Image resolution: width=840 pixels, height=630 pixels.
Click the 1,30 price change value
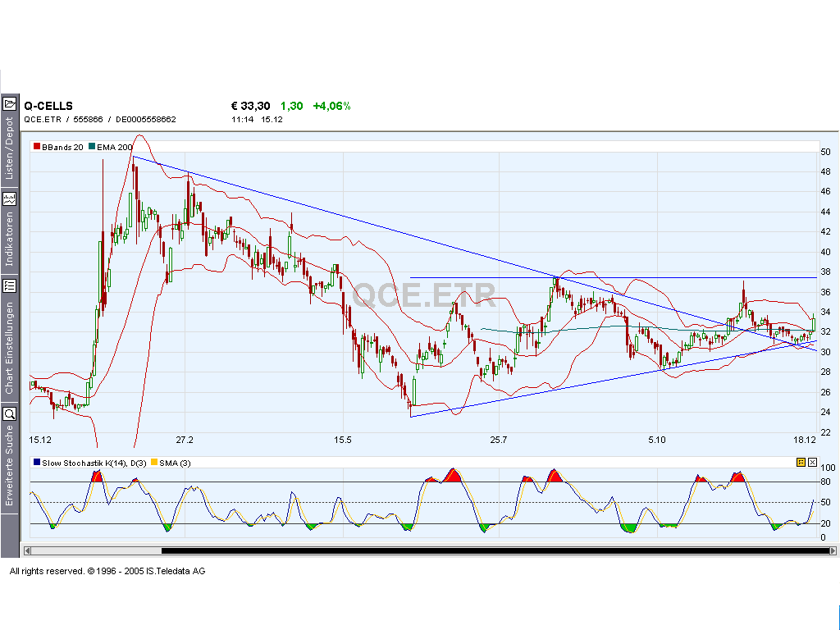(291, 106)
